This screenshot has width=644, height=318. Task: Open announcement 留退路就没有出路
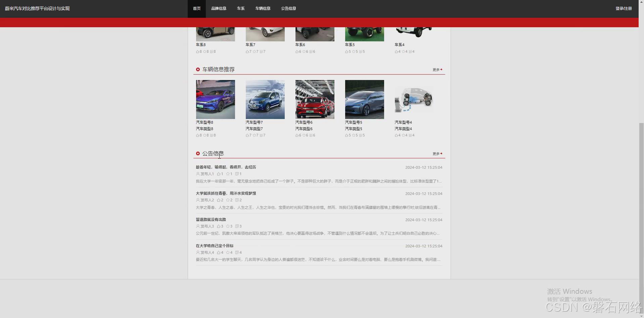[x=211, y=219]
